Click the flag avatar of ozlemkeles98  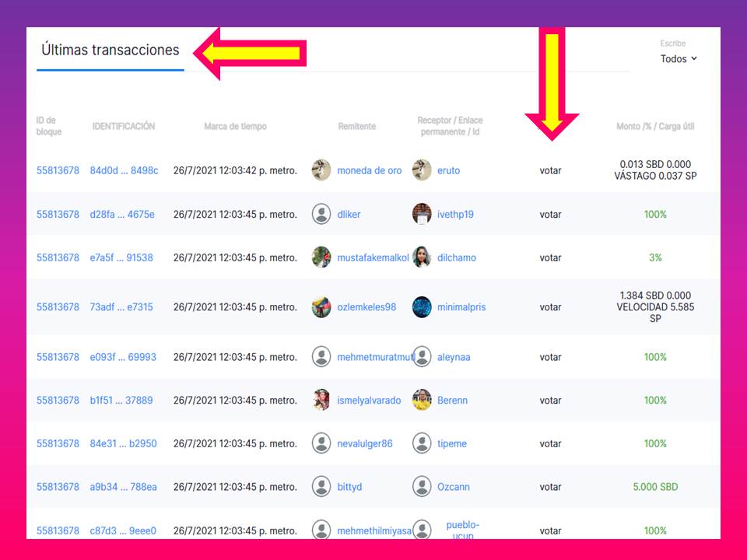pos(321,306)
